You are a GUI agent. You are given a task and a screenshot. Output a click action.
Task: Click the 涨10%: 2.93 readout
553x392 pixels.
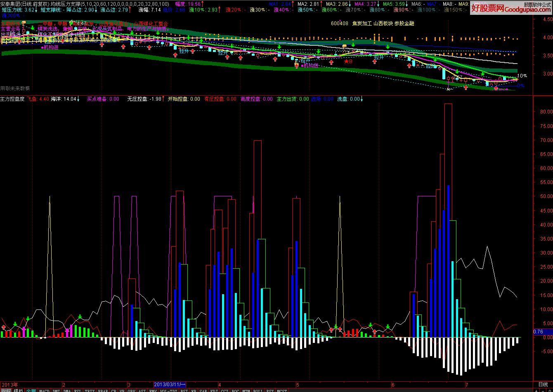click(203, 9)
